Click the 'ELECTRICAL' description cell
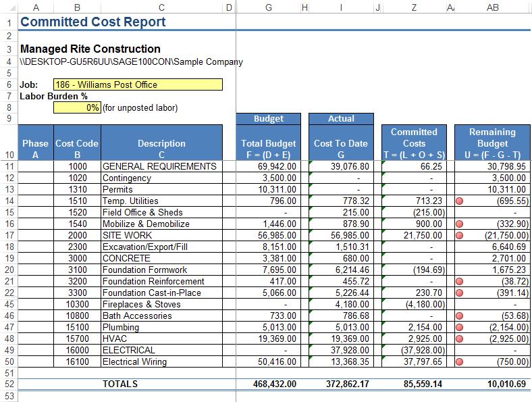532x402 pixels. (161, 350)
